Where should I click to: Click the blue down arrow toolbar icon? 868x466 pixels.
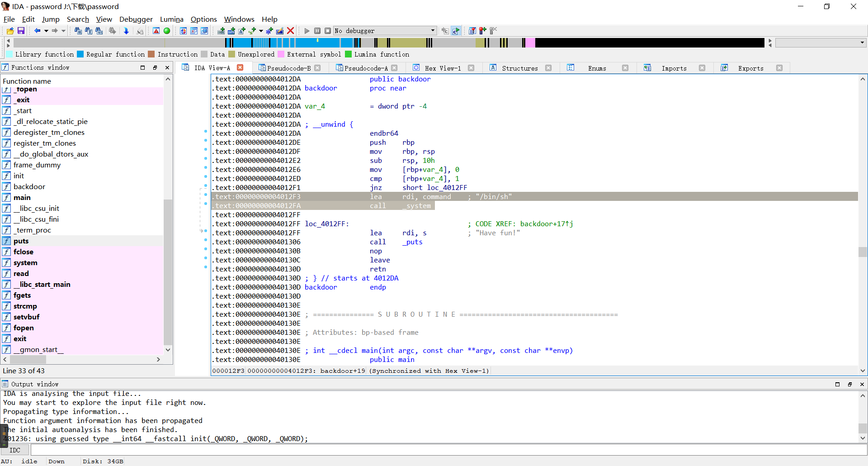pyautogui.click(x=126, y=31)
